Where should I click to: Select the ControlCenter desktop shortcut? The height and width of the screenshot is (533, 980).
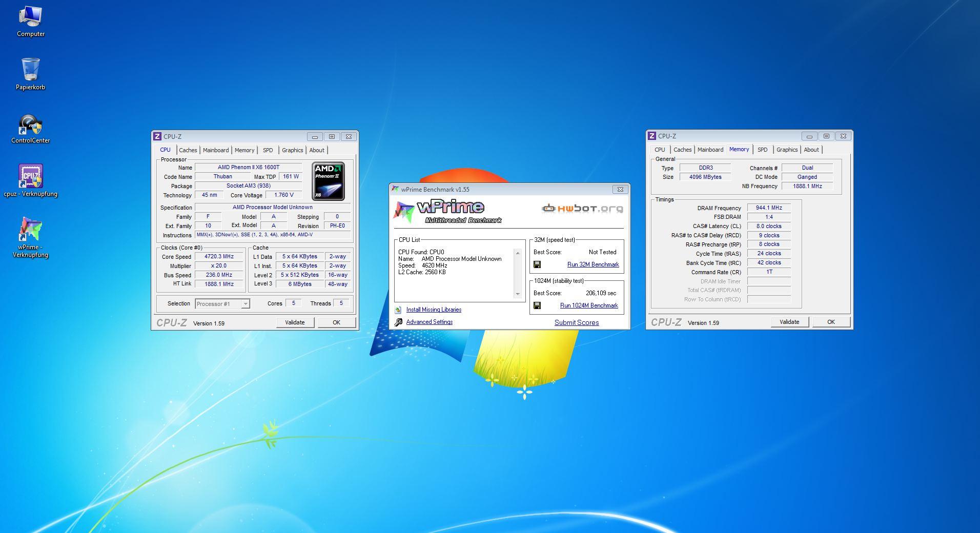click(x=30, y=129)
